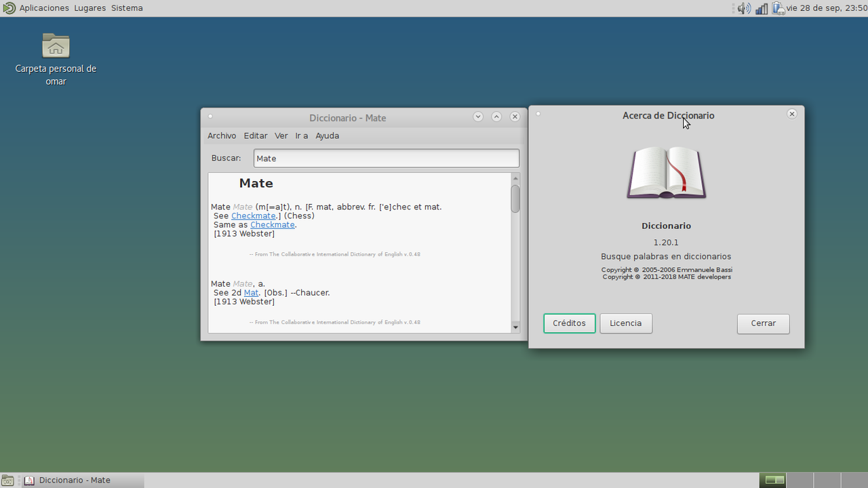
Task: Click the version number 1.20.1
Action: (666, 242)
